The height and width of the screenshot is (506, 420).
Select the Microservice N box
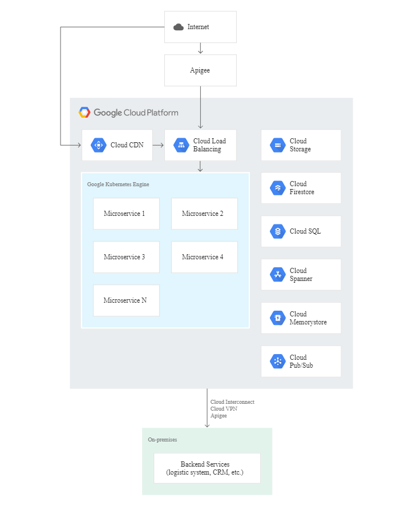click(126, 300)
